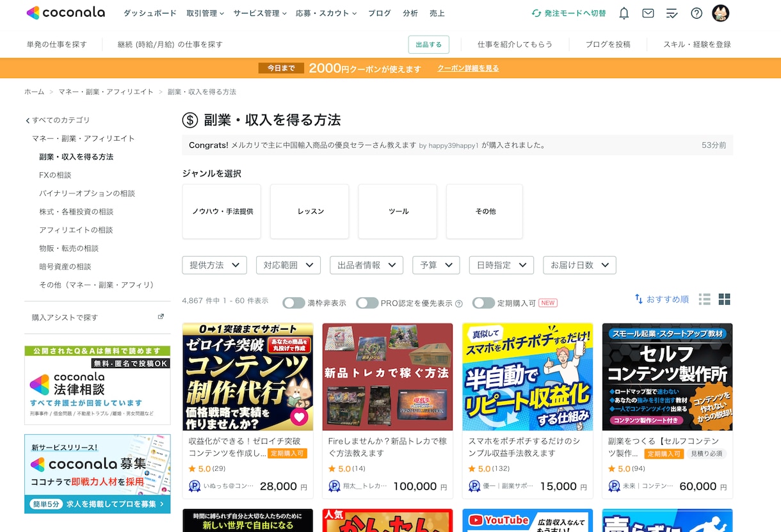The height and width of the screenshot is (532, 781).
Task: Open スキル・経験を登録 link
Action: [x=697, y=44]
